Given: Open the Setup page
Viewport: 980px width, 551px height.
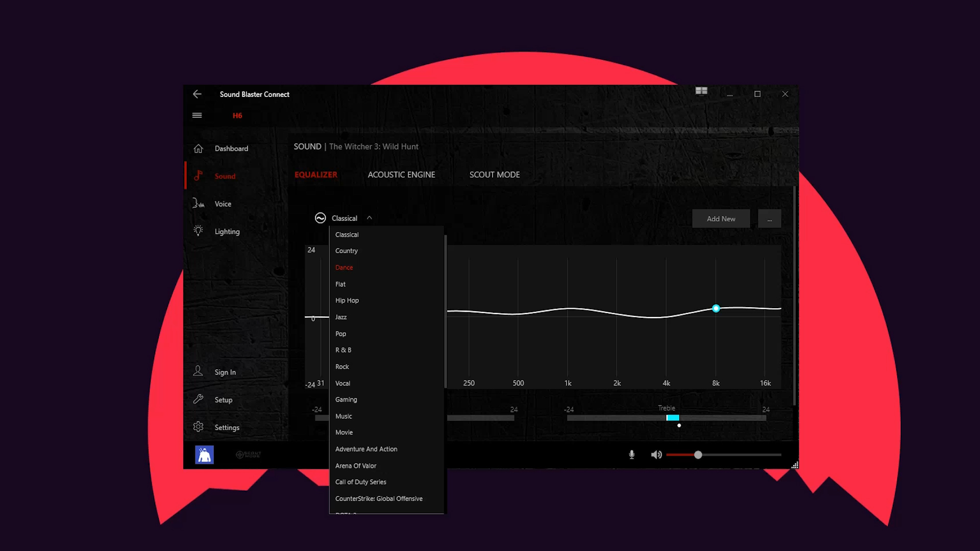Looking at the screenshot, I should 224,399.
